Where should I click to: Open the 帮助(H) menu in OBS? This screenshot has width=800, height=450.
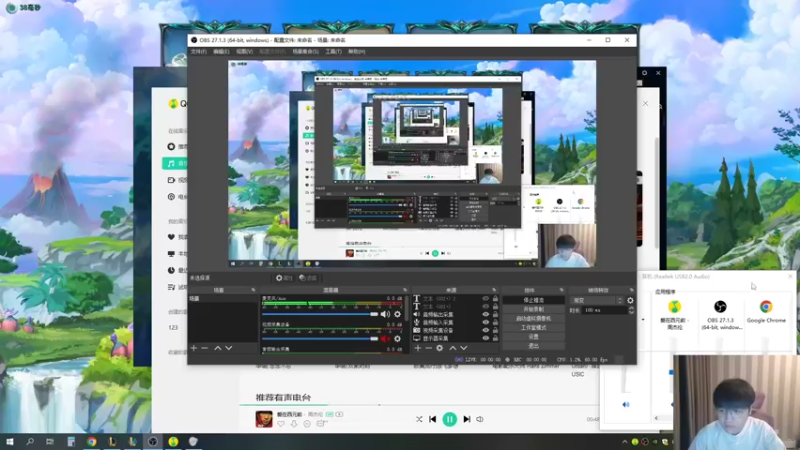(x=357, y=52)
